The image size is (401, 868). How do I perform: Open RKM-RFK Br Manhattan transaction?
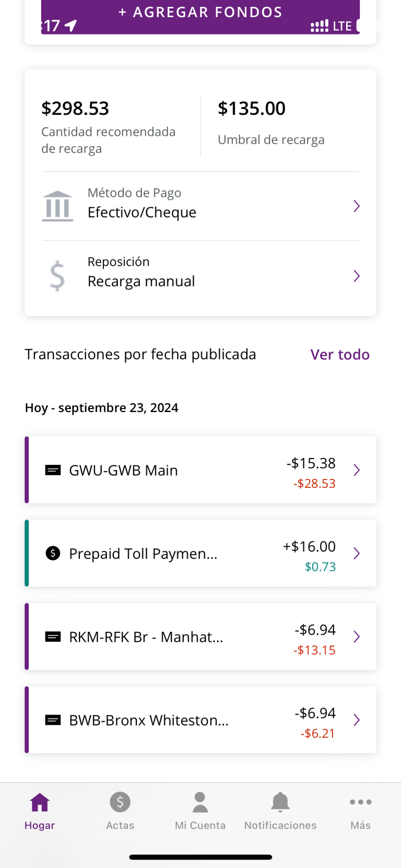200,637
